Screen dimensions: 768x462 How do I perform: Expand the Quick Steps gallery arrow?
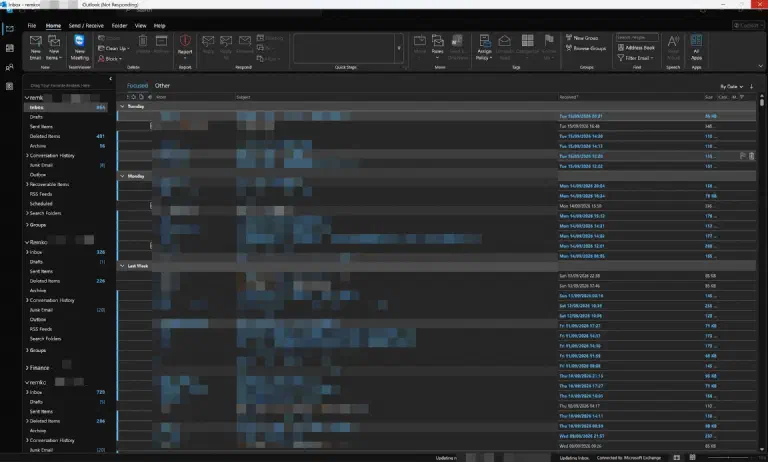click(399, 49)
